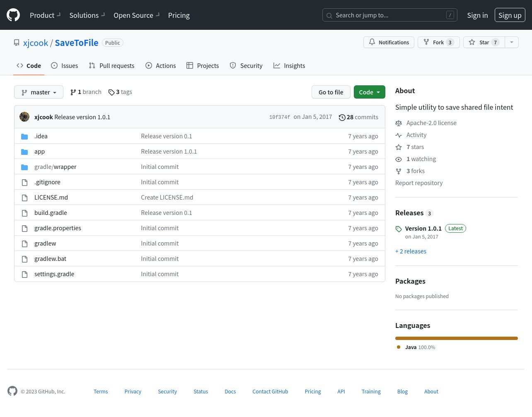
Task: Click the Go to file button
Action: pyautogui.click(x=331, y=92)
